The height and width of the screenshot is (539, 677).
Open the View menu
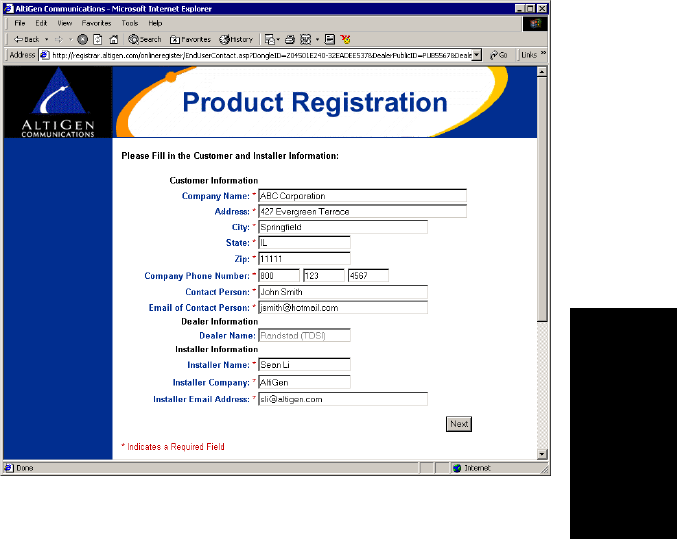[65, 23]
